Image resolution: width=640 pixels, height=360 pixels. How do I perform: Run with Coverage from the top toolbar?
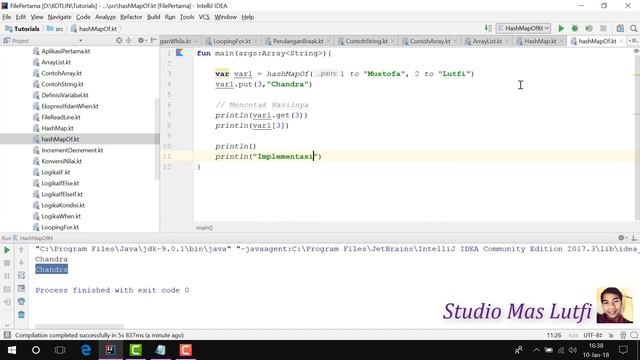[589, 28]
